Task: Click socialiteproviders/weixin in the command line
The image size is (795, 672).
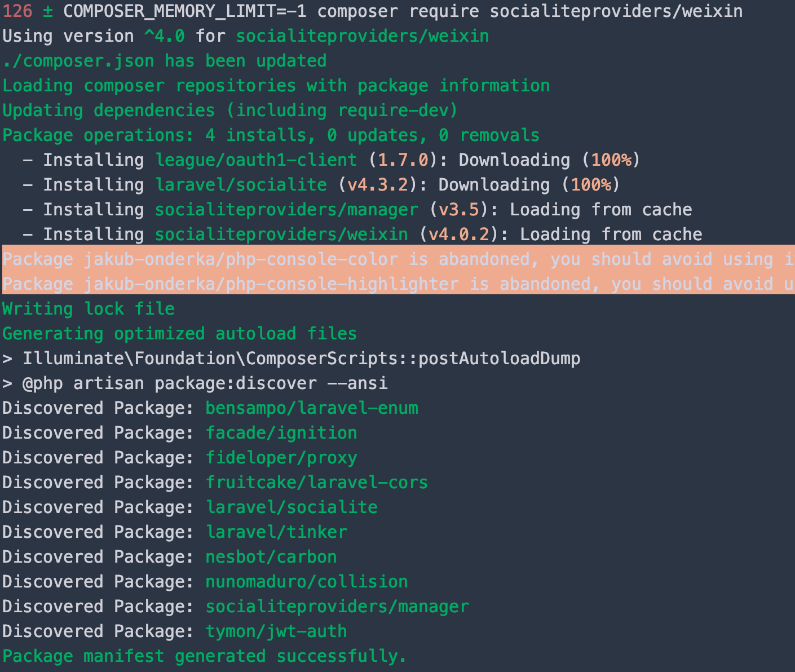Action: pos(616,11)
